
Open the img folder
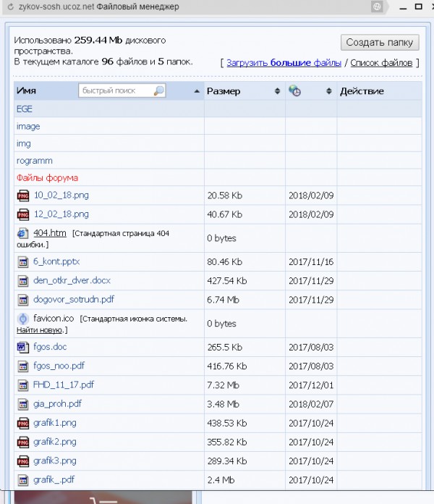point(24,143)
